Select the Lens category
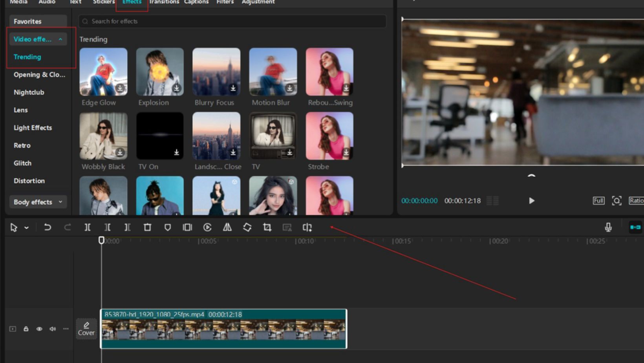This screenshot has width=644, height=363. (20, 110)
